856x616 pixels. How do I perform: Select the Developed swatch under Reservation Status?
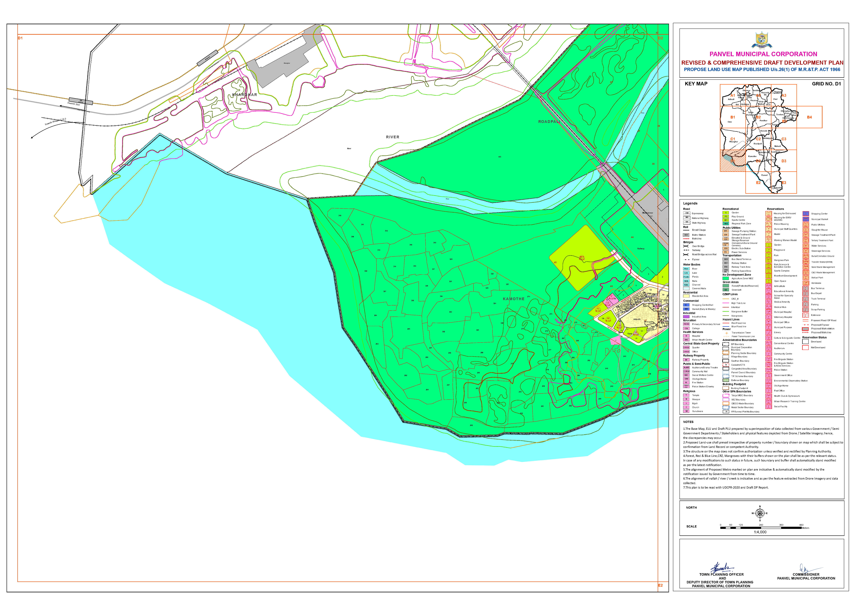[x=805, y=342]
